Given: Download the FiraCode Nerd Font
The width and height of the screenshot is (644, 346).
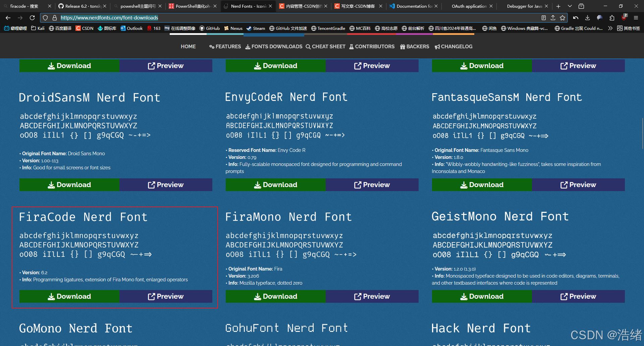Looking at the screenshot, I should 69,296.
